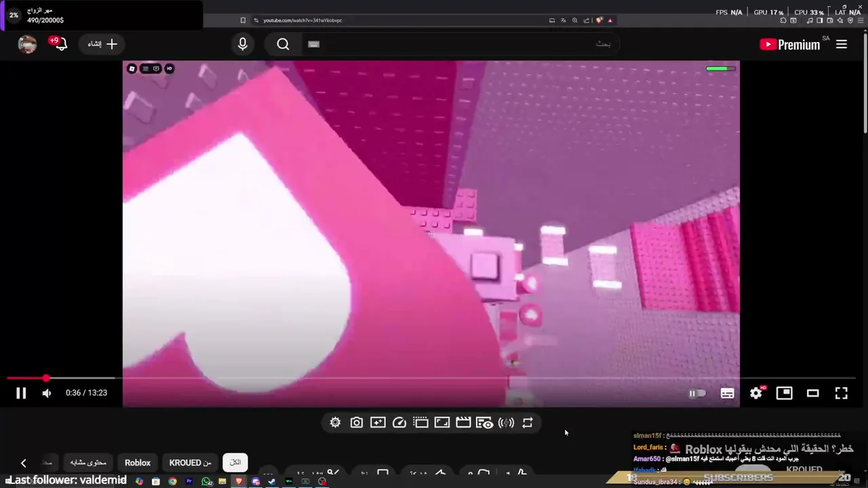
Task: Mute the video with speaker icon
Action: click(47, 393)
